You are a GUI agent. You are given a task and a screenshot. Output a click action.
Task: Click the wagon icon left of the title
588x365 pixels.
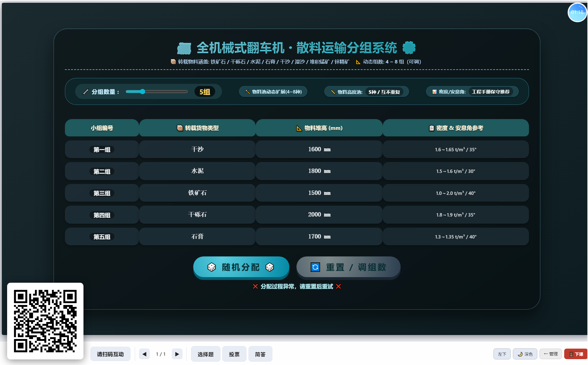pos(184,48)
